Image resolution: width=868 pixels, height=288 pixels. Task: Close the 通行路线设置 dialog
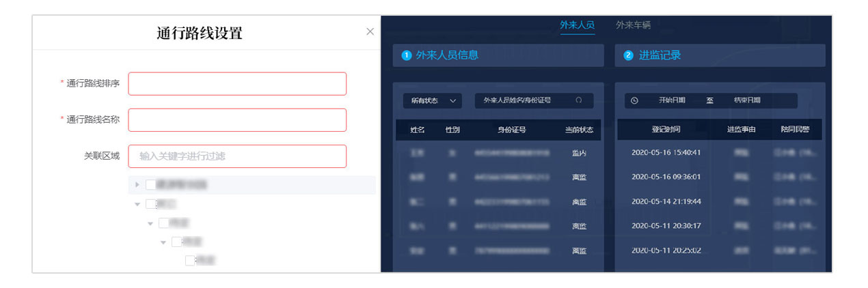(370, 31)
